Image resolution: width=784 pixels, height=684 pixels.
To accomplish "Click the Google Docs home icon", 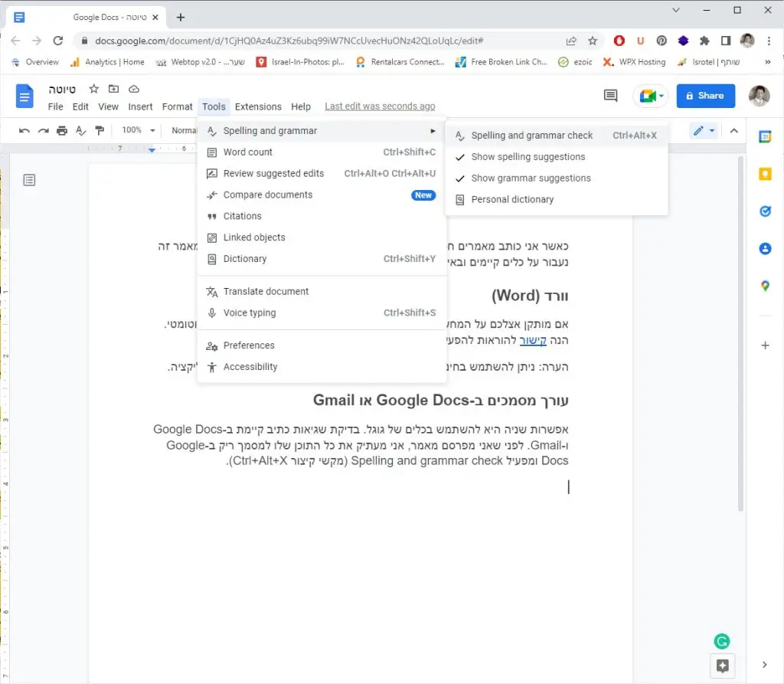I will pos(24,96).
